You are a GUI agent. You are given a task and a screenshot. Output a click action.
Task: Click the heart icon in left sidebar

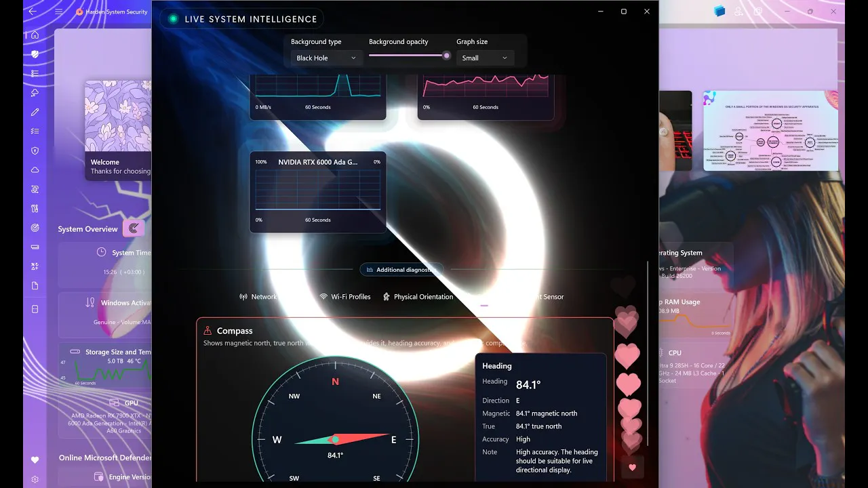point(35,460)
